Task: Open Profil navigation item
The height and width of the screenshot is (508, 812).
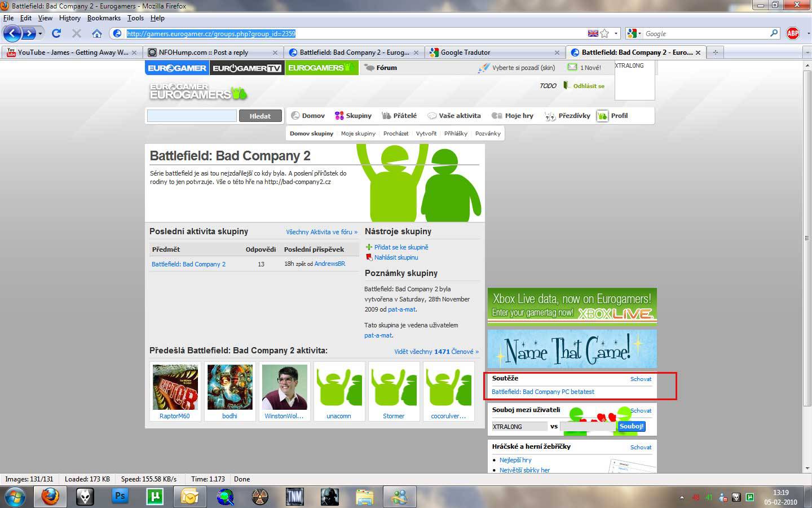Action: [x=613, y=116]
